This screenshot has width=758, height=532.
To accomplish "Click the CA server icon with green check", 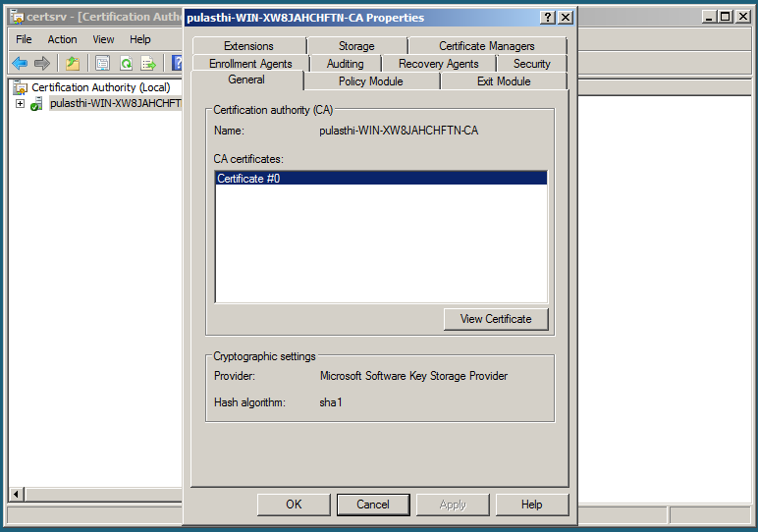I will (x=36, y=103).
